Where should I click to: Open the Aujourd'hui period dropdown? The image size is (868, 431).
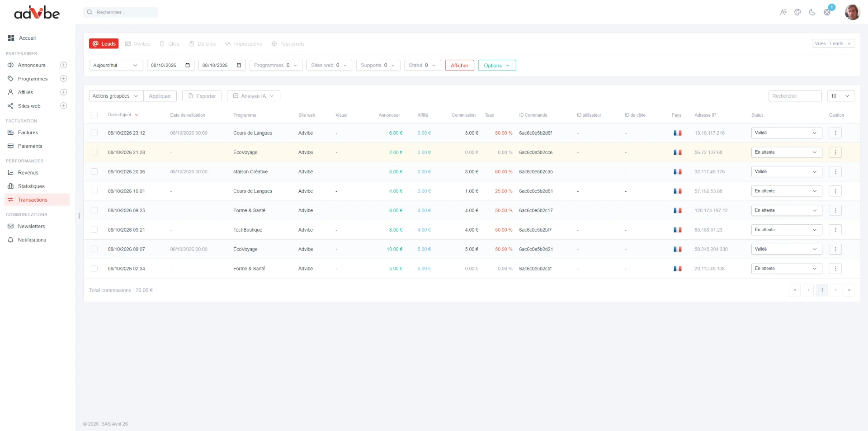point(116,65)
